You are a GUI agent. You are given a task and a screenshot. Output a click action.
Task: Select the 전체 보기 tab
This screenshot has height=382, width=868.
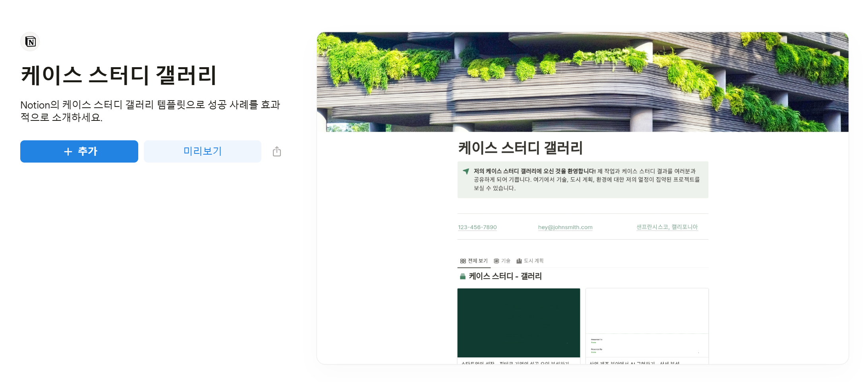pos(474,261)
